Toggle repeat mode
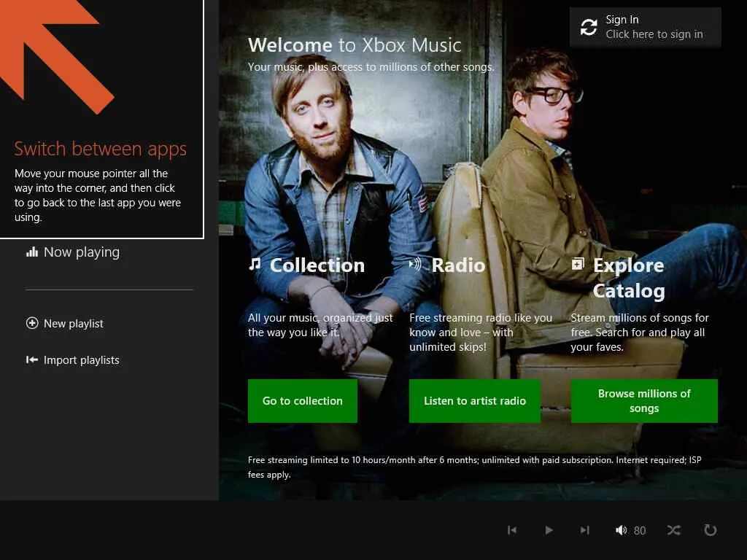This screenshot has width=747, height=560. [711, 530]
